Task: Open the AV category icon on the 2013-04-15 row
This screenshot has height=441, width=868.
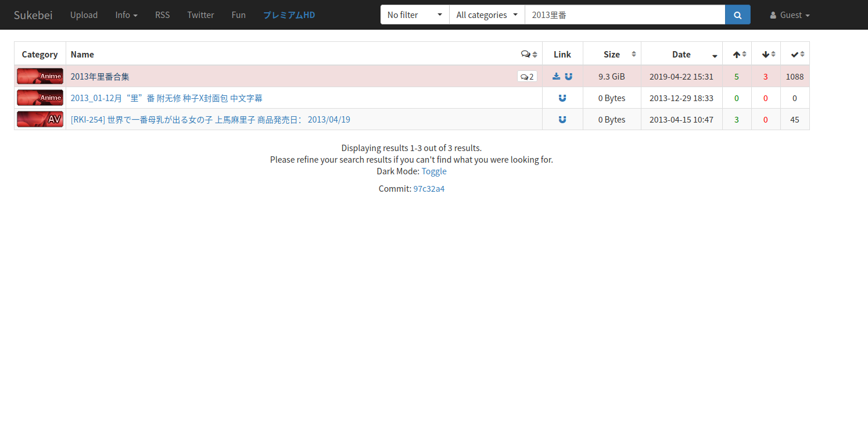Action: [x=40, y=119]
